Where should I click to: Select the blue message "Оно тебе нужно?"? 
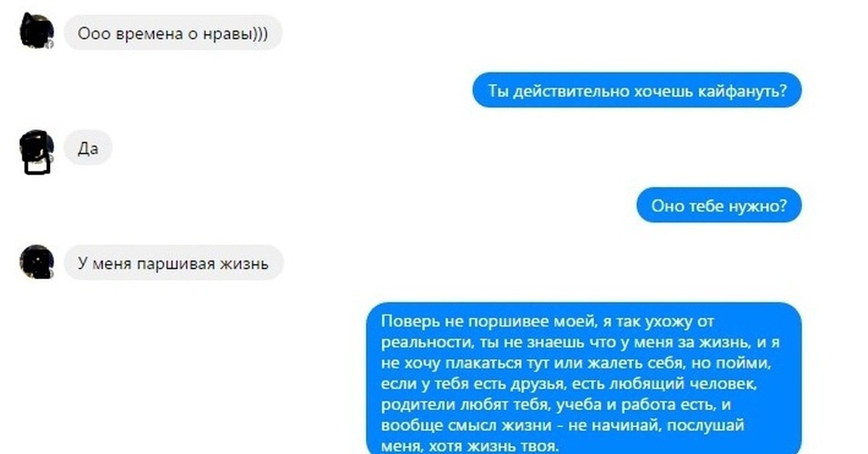(x=719, y=205)
